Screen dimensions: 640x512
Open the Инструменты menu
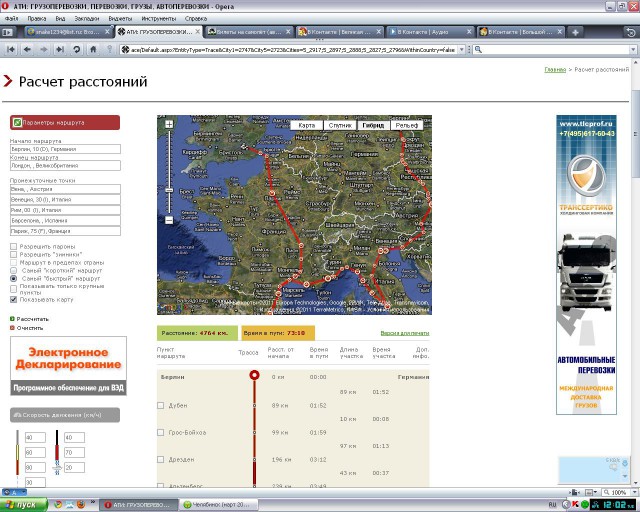click(158, 18)
